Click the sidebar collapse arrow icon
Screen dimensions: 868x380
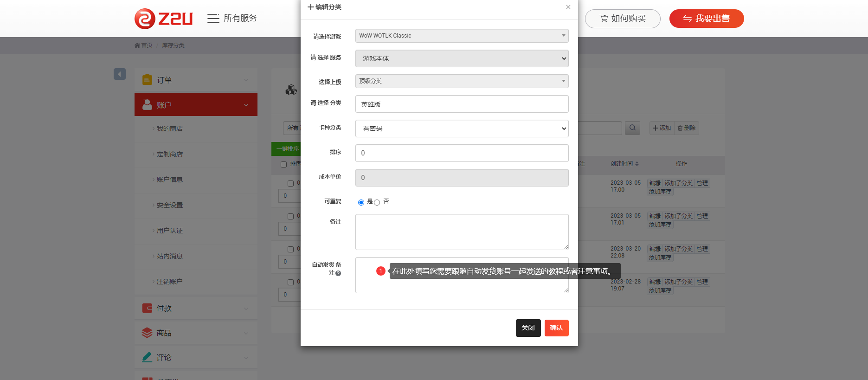[120, 74]
